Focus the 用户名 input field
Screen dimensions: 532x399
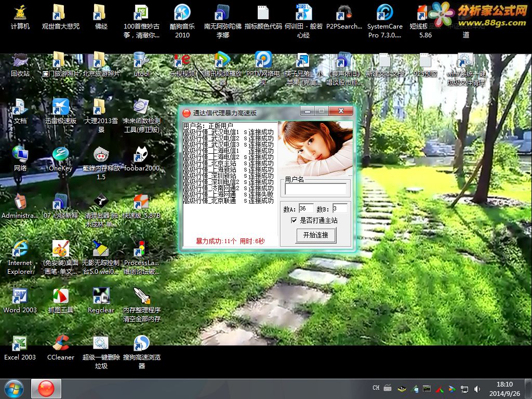tap(315, 189)
